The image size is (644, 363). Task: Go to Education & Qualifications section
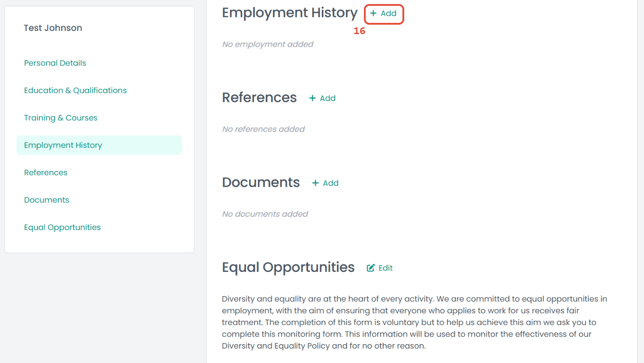pos(75,90)
